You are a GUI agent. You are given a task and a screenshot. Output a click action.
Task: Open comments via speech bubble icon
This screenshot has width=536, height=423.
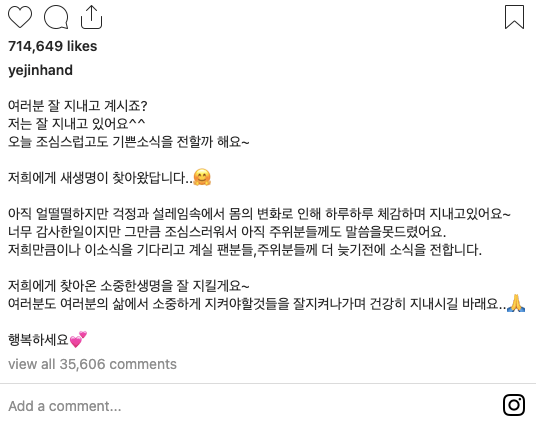pos(56,17)
